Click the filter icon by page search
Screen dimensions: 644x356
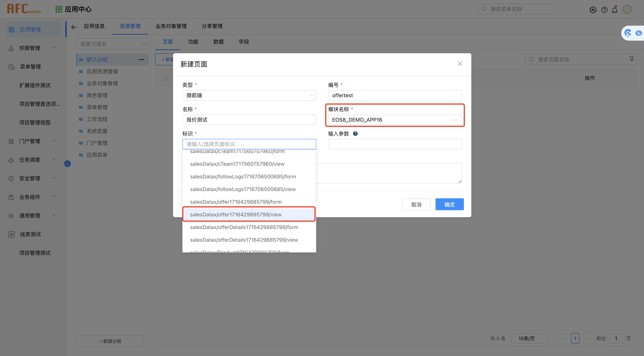coord(631,59)
